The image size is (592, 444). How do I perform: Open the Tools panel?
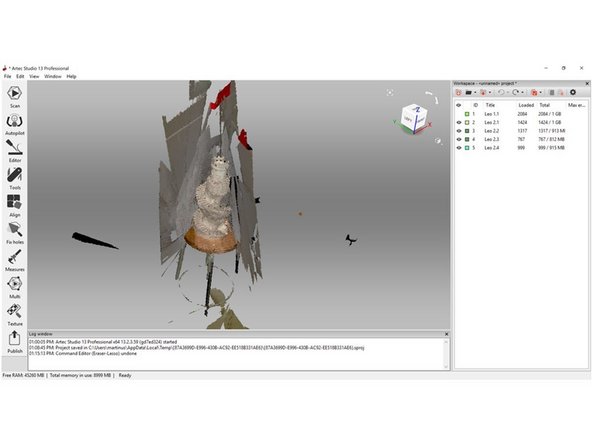(14, 179)
